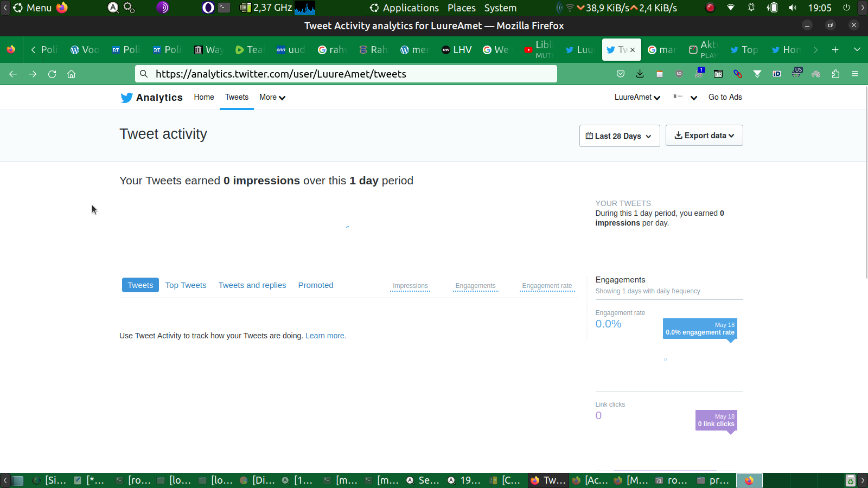868x488 pixels.
Task: Click the globe US proxy extension icon
Action: coord(796,73)
